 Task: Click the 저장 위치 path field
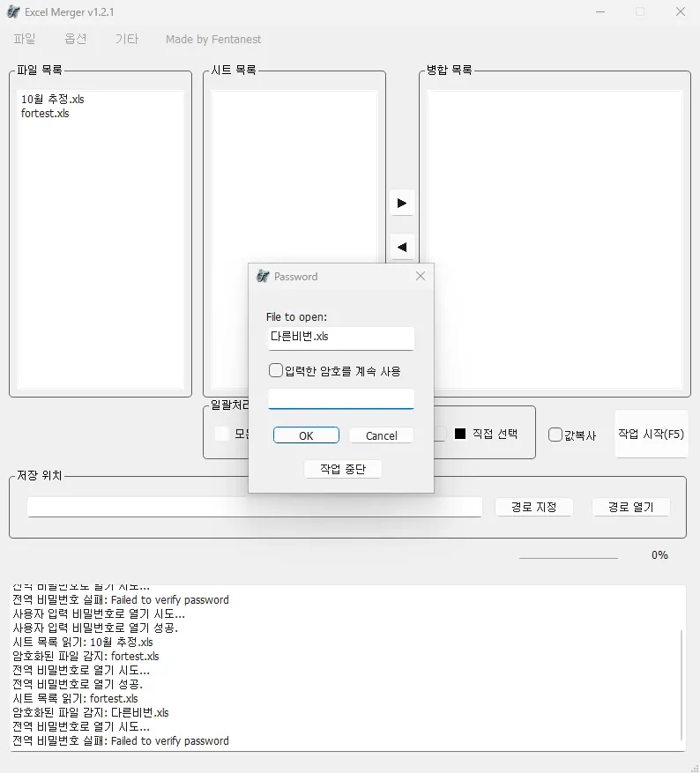pyautogui.click(x=255, y=507)
